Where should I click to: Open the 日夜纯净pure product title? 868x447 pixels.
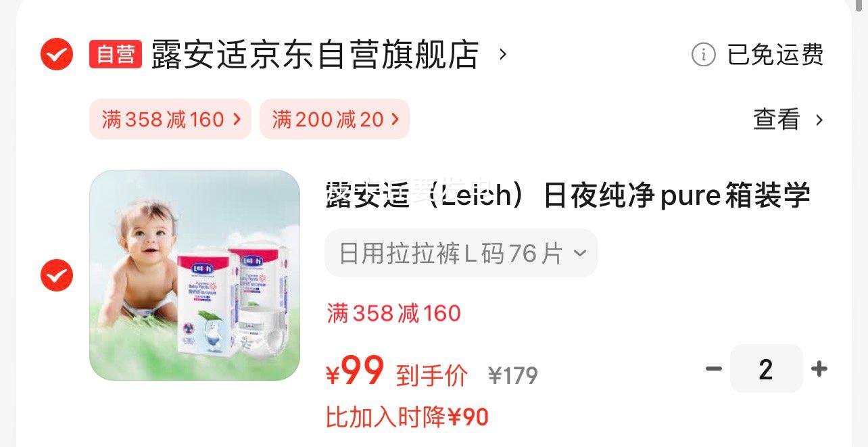pos(568,195)
